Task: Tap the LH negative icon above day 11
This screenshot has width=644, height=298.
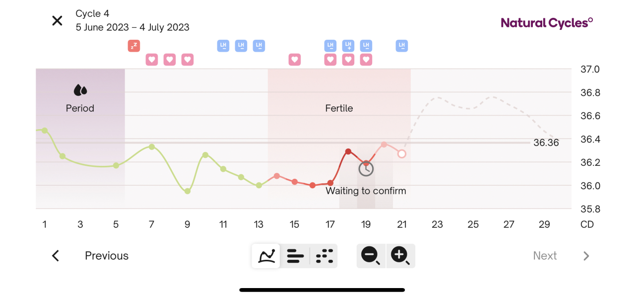Action: [x=223, y=46]
